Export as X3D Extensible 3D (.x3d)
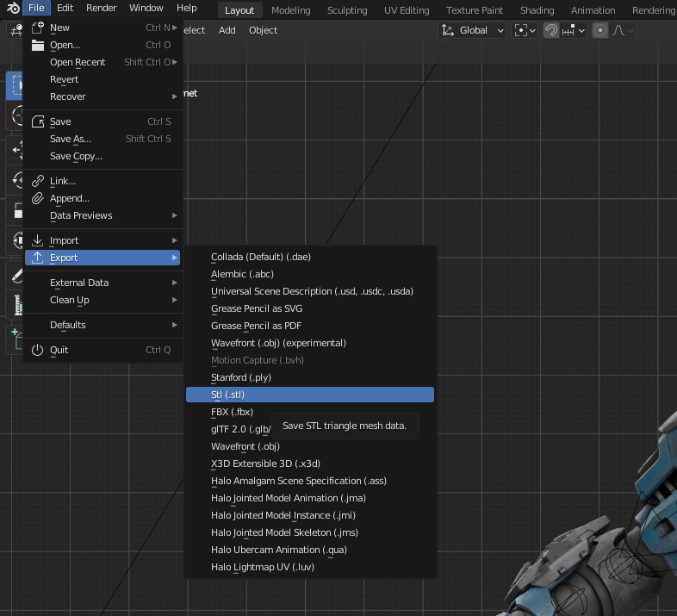Viewport: 677px width, 616px height. tap(310, 464)
